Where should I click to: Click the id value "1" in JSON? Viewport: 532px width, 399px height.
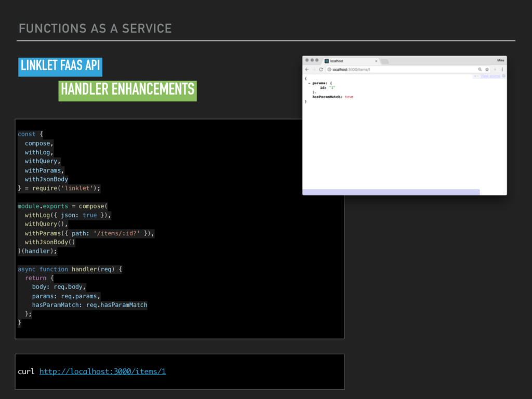pyautogui.click(x=332, y=87)
